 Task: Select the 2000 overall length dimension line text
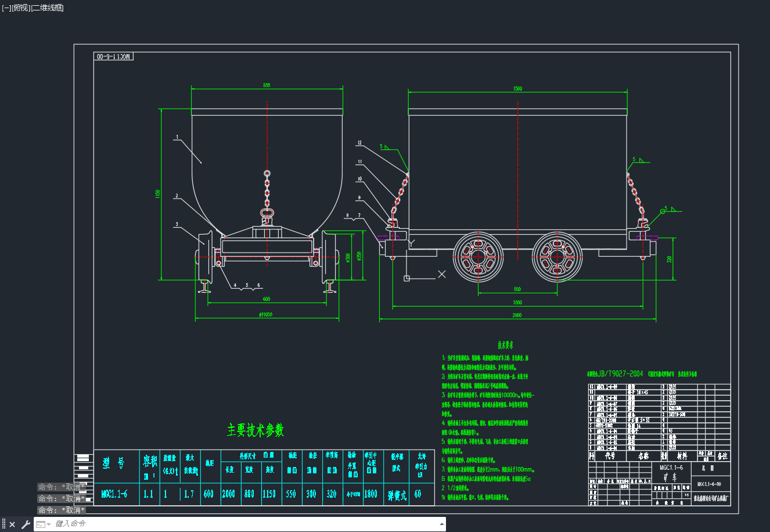coord(517,315)
